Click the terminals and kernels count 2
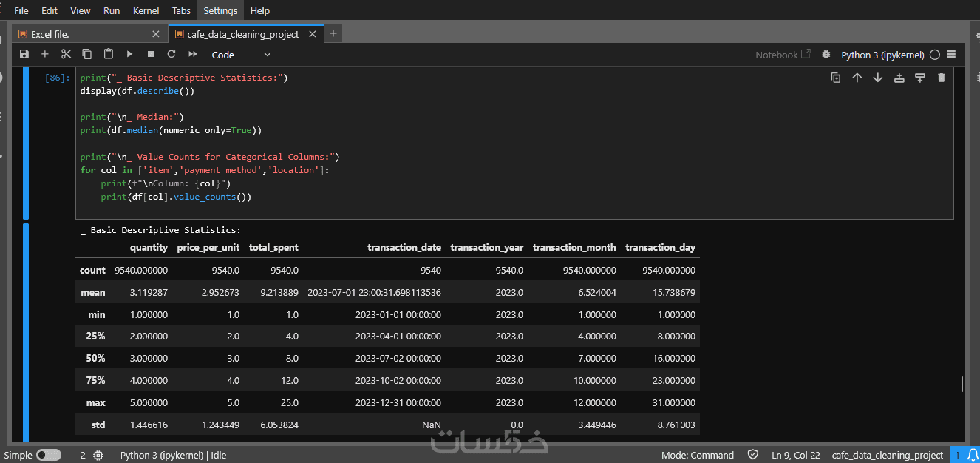The image size is (980, 463). [83, 455]
